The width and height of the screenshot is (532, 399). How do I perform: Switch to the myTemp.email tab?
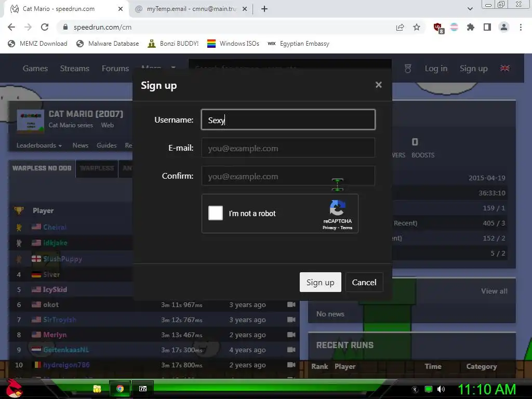191,9
